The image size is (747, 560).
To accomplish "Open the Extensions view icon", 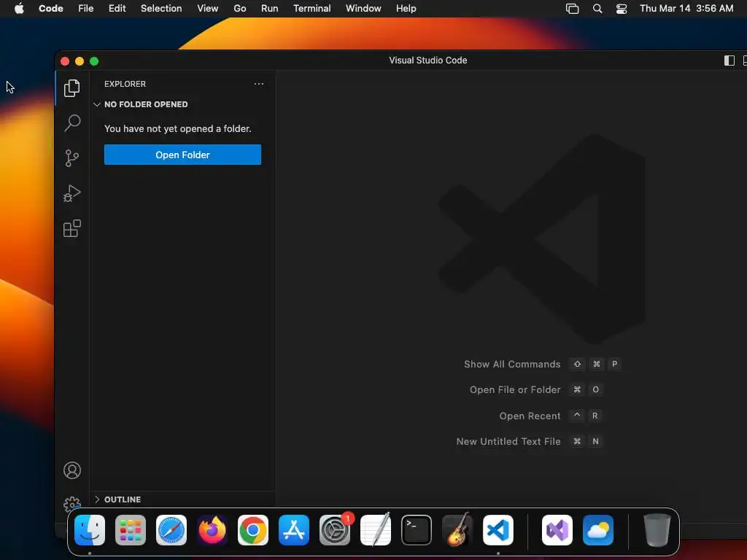I will point(72,228).
